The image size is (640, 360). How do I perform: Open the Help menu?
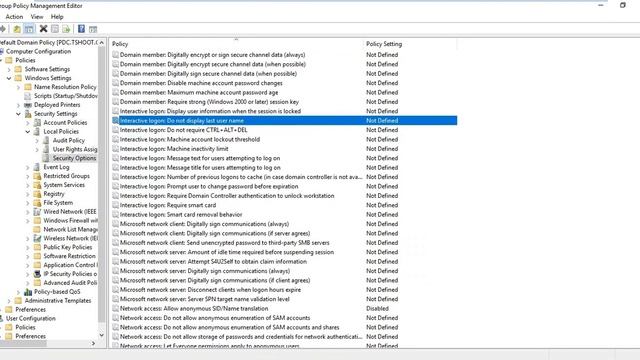pos(57,17)
